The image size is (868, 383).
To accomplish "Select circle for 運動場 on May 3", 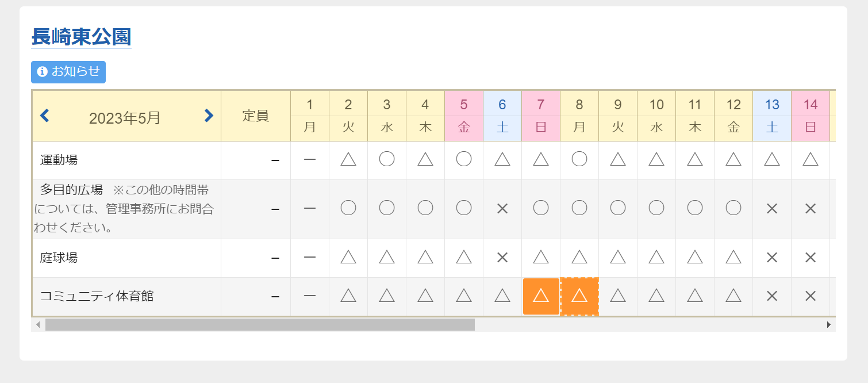I will click(x=387, y=160).
